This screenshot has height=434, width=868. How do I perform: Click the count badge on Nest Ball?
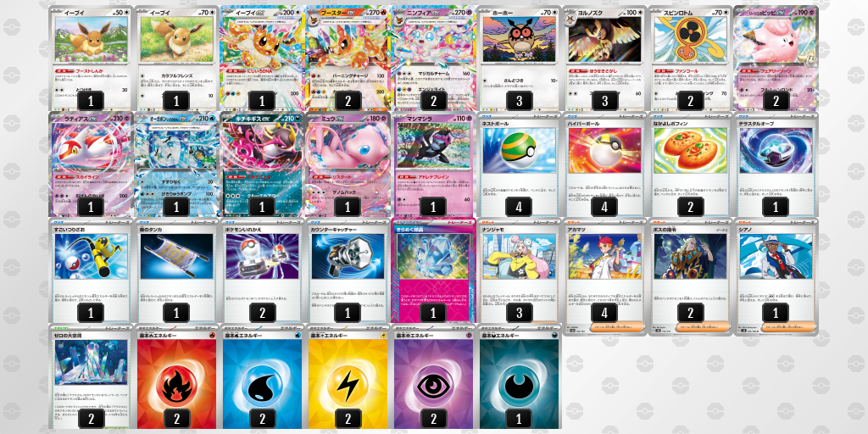click(520, 207)
